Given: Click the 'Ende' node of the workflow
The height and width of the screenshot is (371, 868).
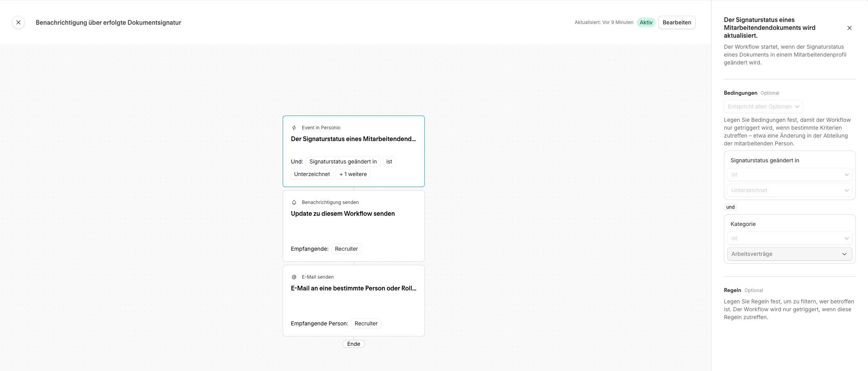Looking at the screenshot, I should pos(354,344).
